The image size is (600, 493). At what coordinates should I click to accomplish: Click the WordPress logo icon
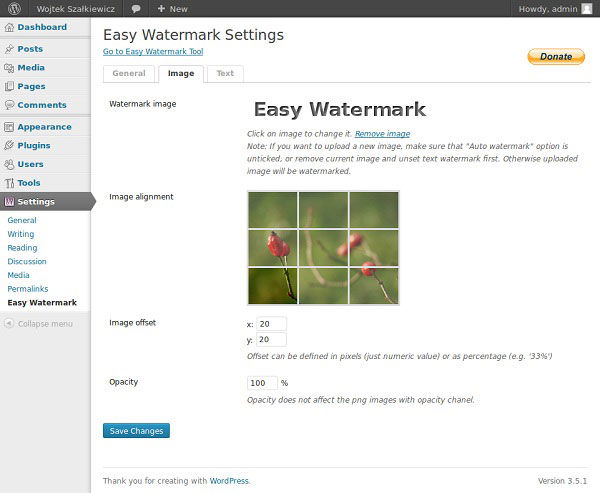pos(14,8)
